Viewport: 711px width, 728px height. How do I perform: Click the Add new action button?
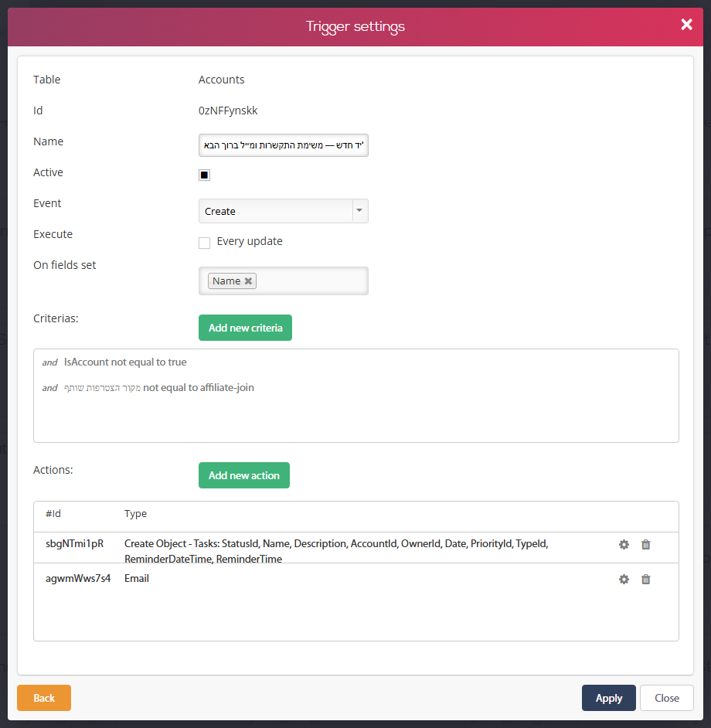point(244,475)
